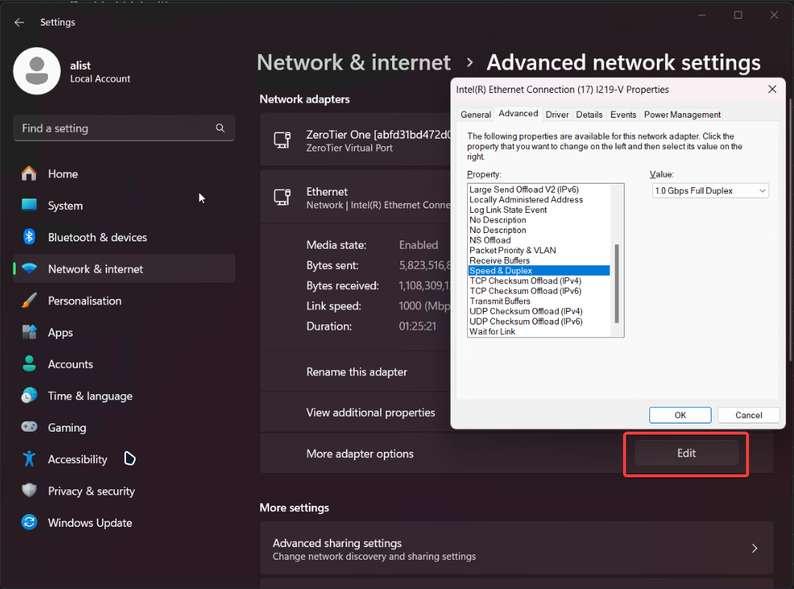The height and width of the screenshot is (589, 794).
Task: Click the ZeroTier One adapter icon
Action: (x=282, y=140)
